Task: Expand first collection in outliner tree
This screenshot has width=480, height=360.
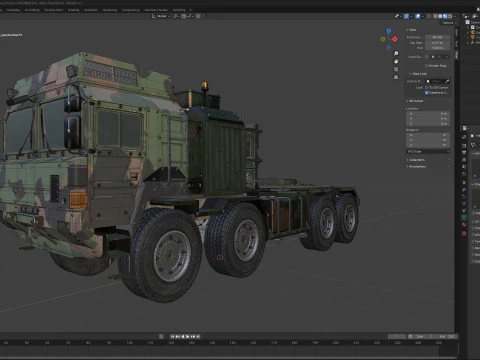Action: coord(467,27)
